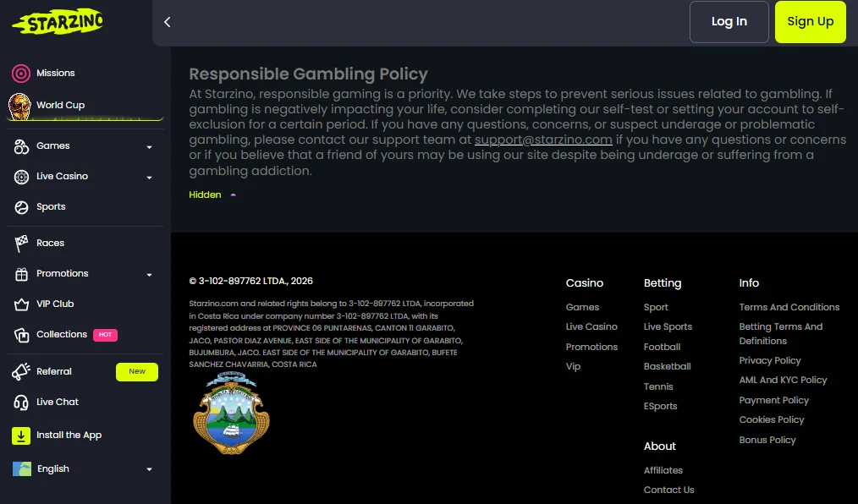Click the Referral megaphone icon
858x504 pixels.
tap(21, 372)
